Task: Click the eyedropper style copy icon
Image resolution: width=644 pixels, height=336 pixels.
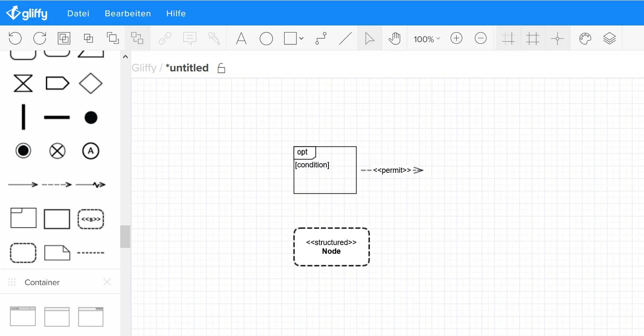Action: tap(214, 38)
